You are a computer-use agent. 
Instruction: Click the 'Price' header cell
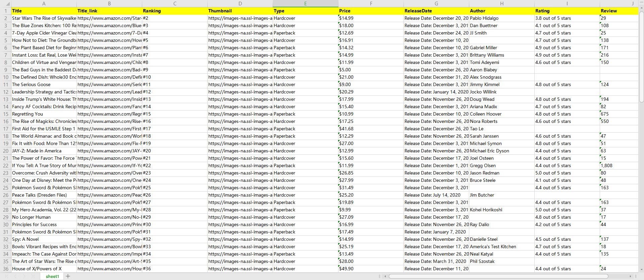tap(371, 11)
